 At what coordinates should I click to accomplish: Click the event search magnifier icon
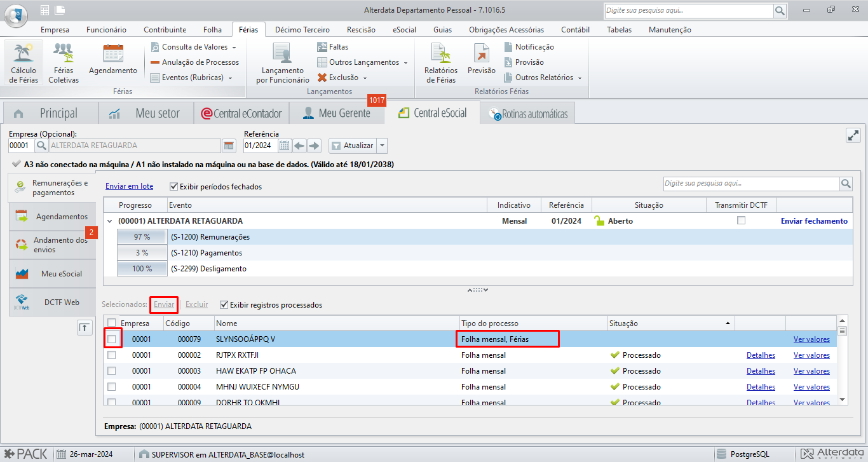click(x=846, y=184)
